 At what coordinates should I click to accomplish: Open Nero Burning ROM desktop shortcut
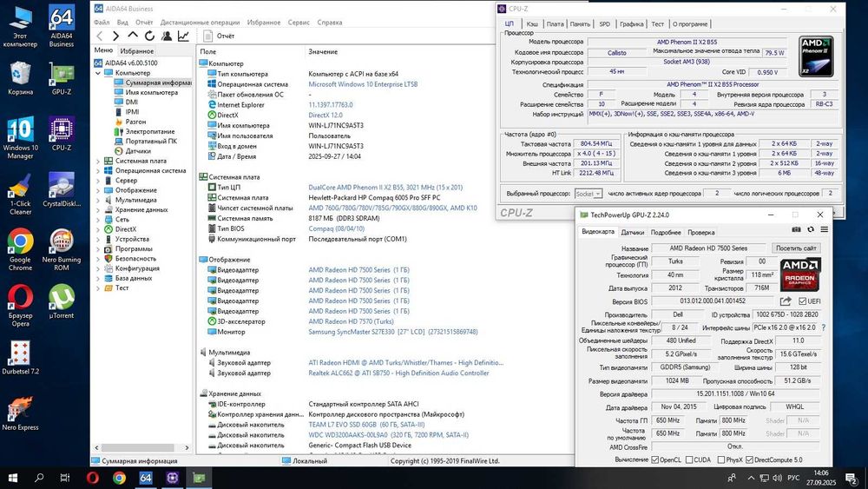point(62,250)
